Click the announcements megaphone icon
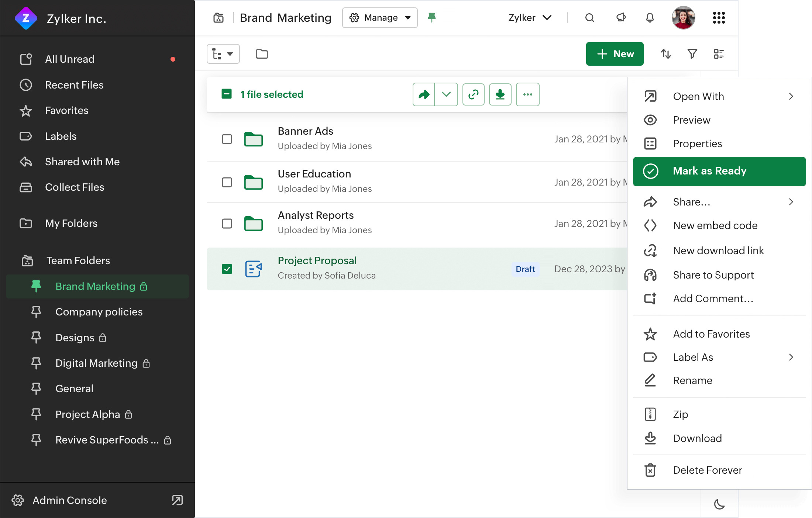This screenshot has height=518, width=812. click(621, 18)
